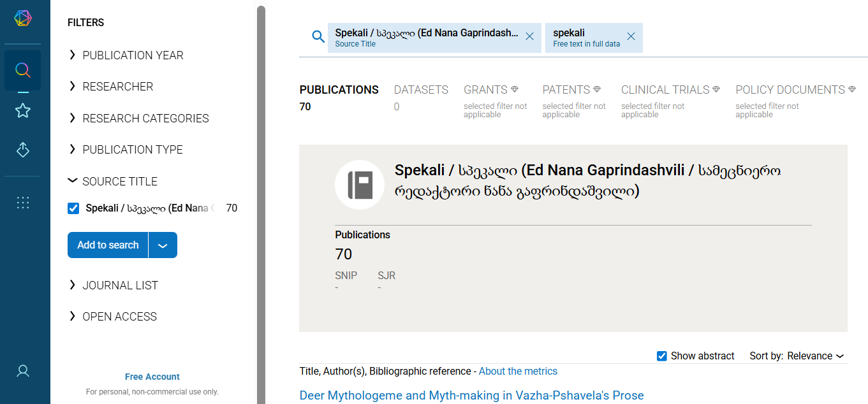Click the Dimensions logo icon
The image size is (868, 404).
(23, 18)
